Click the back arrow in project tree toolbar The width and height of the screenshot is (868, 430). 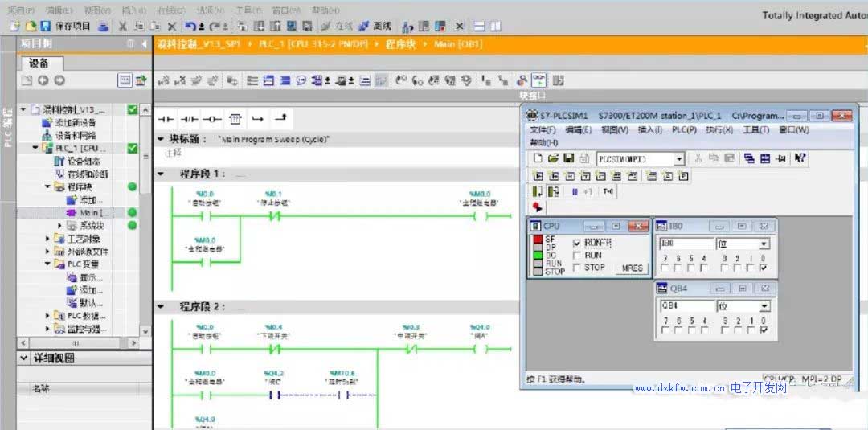coord(43,81)
